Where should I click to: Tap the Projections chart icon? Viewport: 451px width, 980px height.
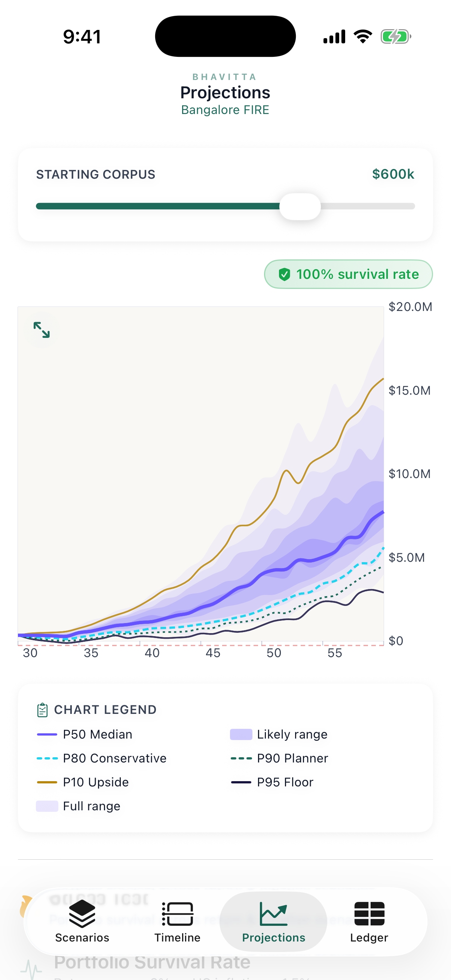(x=273, y=913)
